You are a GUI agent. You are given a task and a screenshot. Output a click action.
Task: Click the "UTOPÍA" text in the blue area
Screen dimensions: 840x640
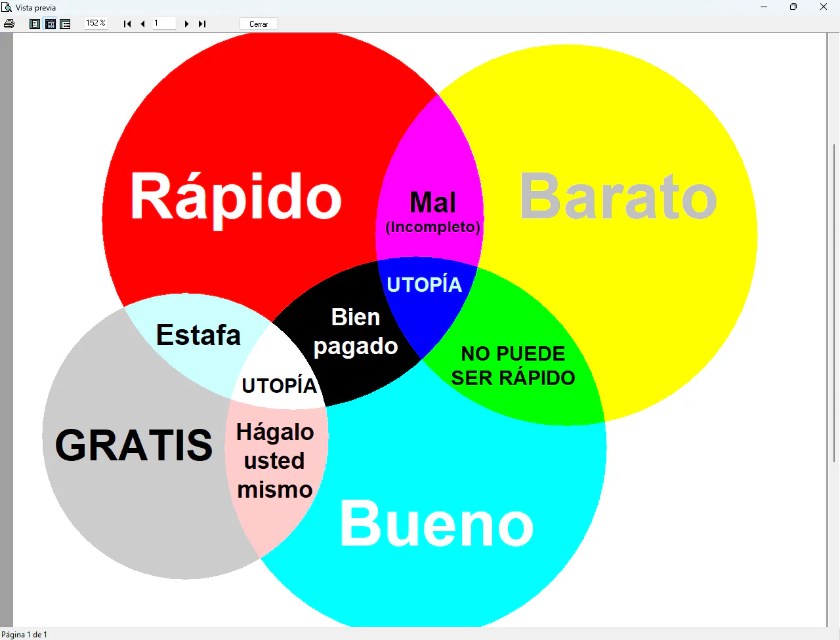coord(424,284)
